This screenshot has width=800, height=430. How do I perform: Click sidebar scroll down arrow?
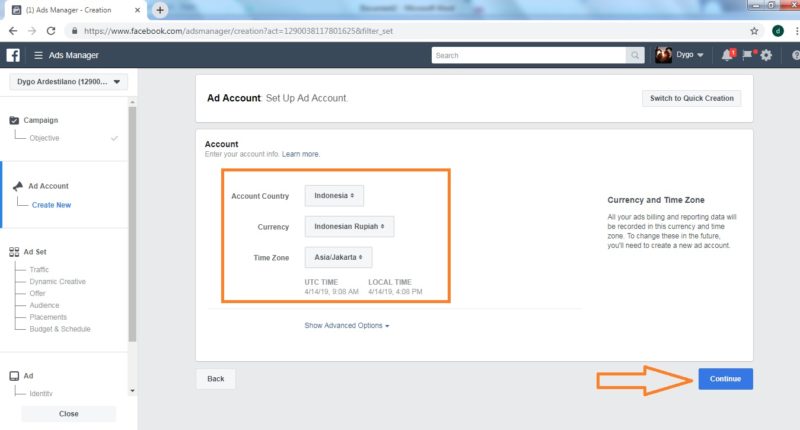coord(132,391)
